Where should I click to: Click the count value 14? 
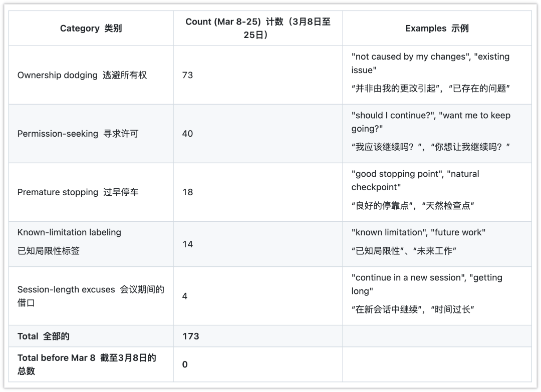tap(188, 244)
